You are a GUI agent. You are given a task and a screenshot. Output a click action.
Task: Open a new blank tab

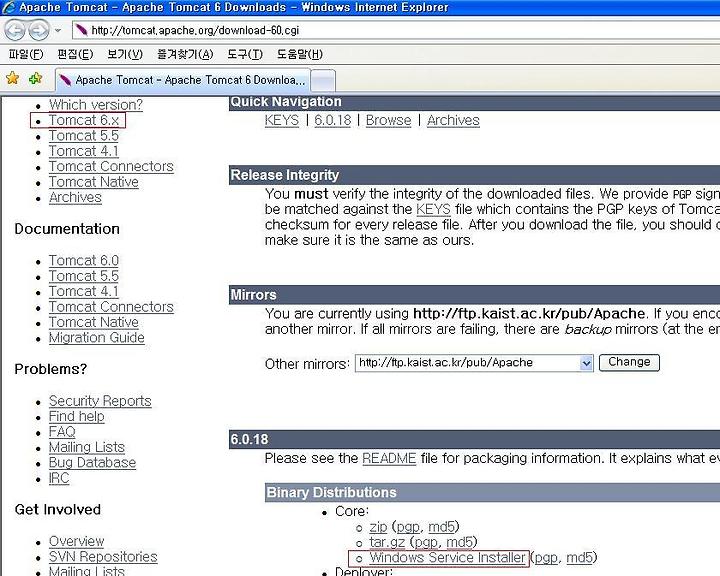click(x=323, y=81)
